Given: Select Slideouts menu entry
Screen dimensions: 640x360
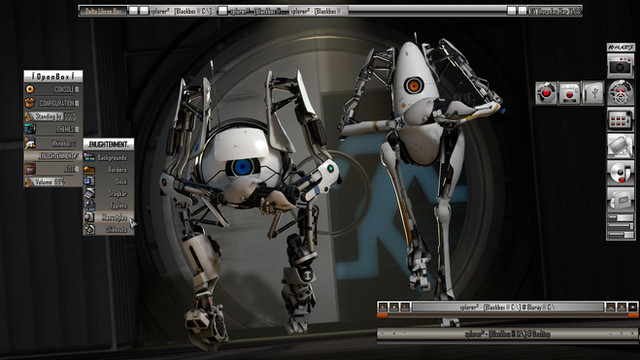Looking at the screenshot, I should pyautogui.click(x=109, y=229).
